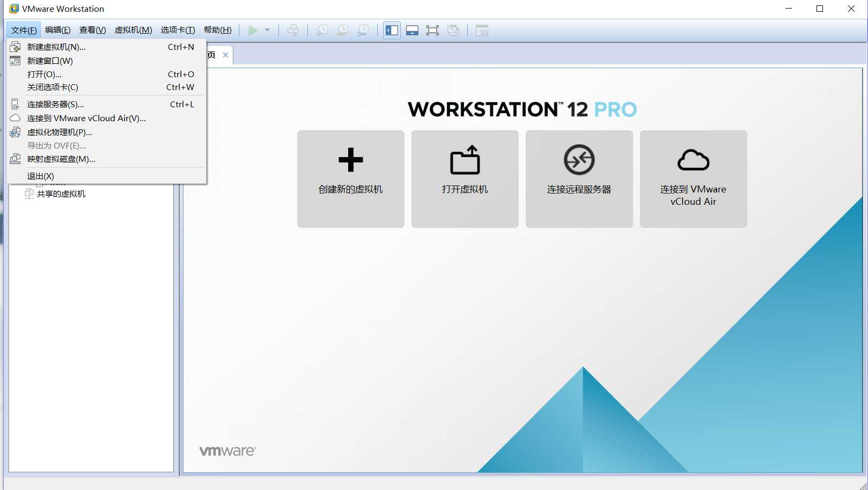Click the 创建新的虚拟机 tile
868x490 pixels.
[351, 179]
